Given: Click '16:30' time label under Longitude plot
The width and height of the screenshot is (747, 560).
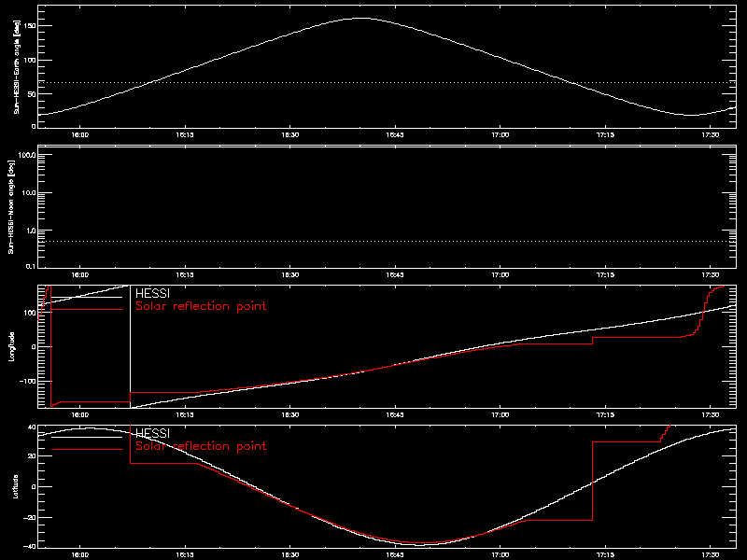Looking at the screenshot, I should pyautogui.click(x=289, y=415).
